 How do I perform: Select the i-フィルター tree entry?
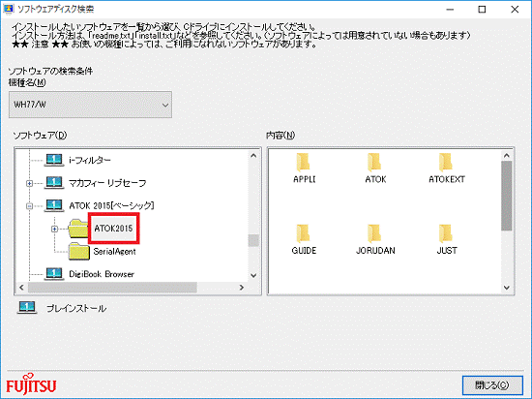click(90, 160)
